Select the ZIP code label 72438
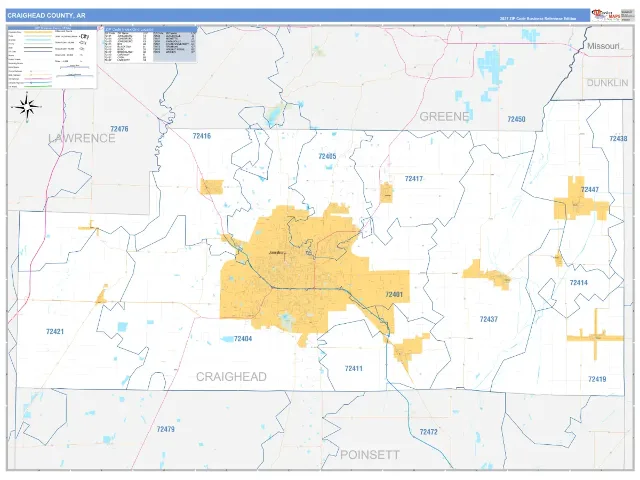Screen dimensions: 640x480 point(618,139)
